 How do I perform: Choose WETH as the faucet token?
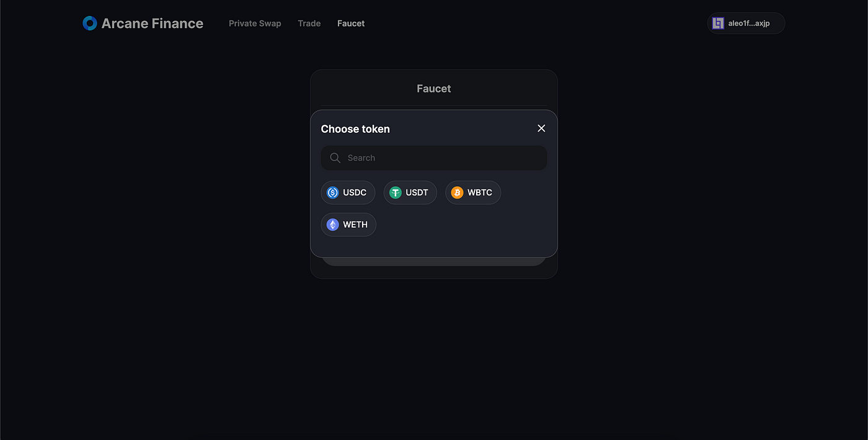tap(348, 224)
